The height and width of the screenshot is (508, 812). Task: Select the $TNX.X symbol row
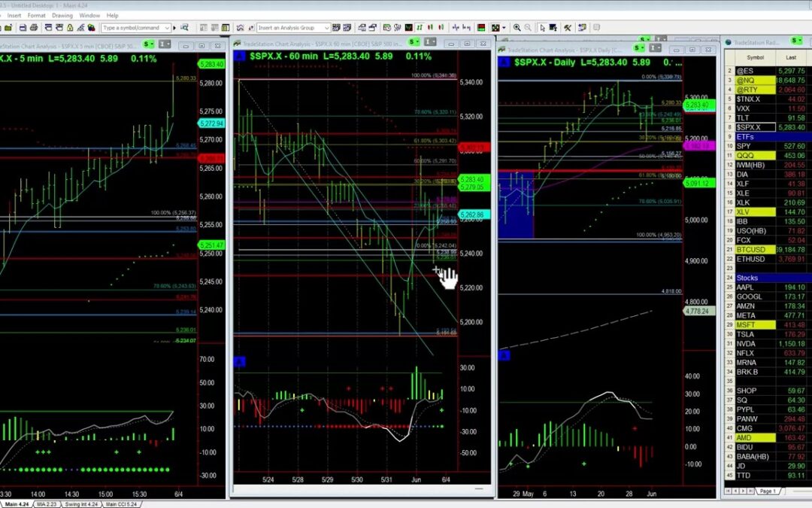click(x=768, y=99)
